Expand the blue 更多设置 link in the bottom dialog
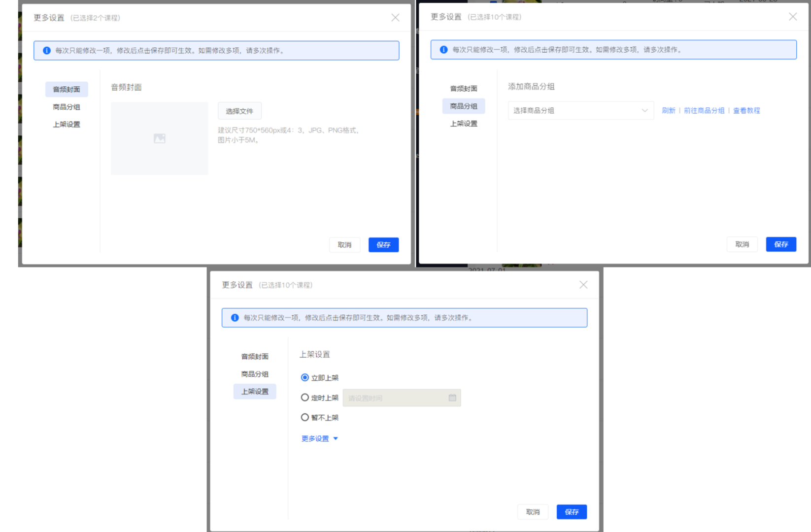 click(x=320, y=438)
